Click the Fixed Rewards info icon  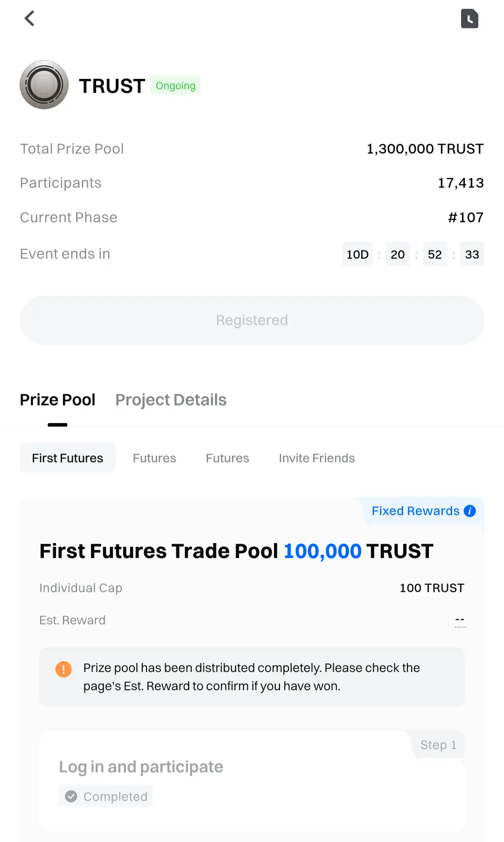point(470,511)
